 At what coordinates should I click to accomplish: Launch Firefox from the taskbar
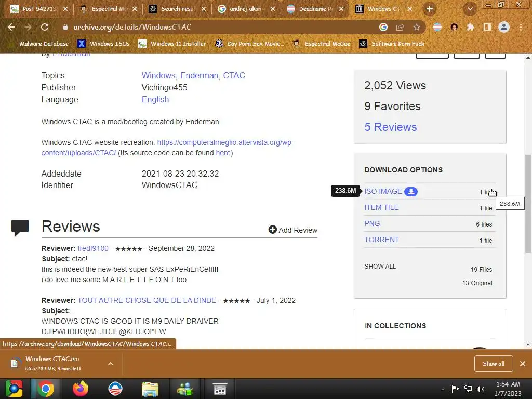[81, 389]
